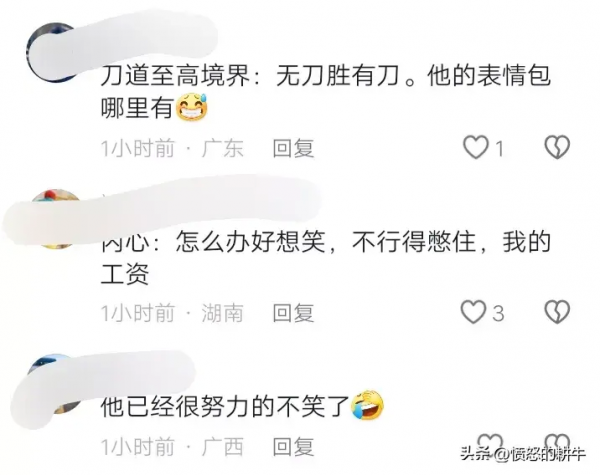Tap the 1小时前 · 广东 timestamp
The image size is (600, 475).
click(172, 148)
